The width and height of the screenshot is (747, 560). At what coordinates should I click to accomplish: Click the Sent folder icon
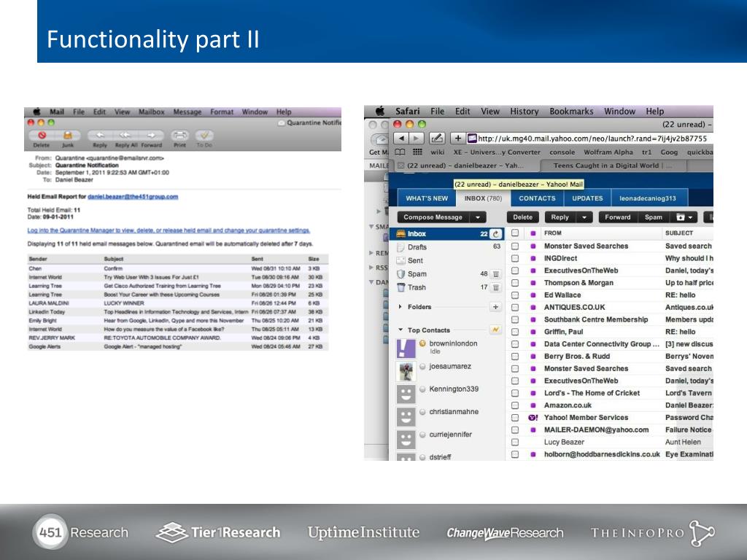tap(400, 260)
